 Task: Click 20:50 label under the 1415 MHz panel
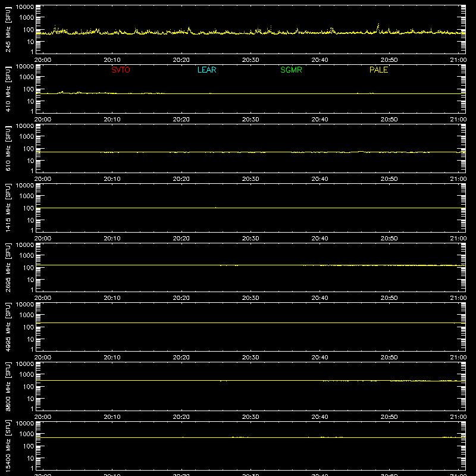pos(389,239)
